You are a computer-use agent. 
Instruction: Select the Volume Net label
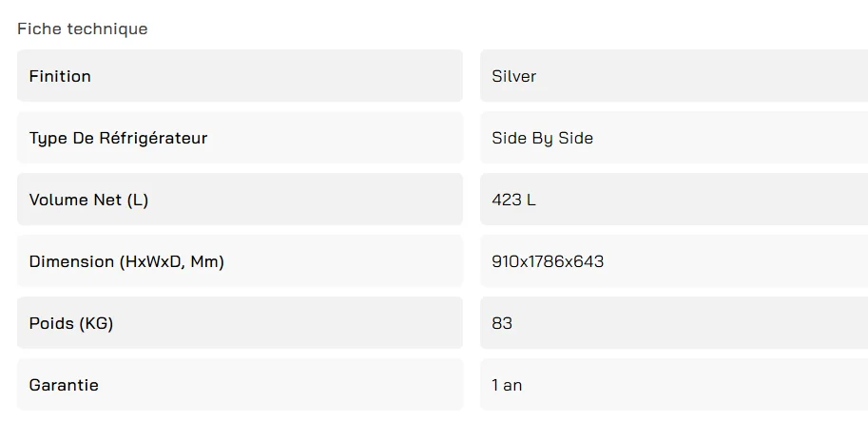[88, 200]
